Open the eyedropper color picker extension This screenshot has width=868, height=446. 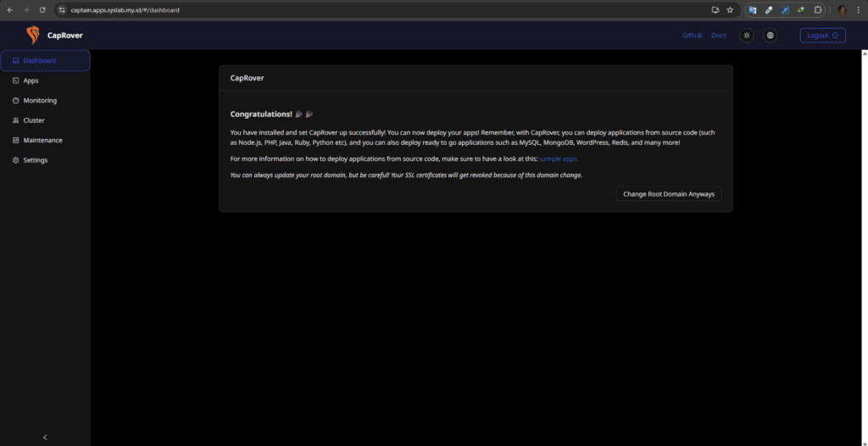coord(769,10)
